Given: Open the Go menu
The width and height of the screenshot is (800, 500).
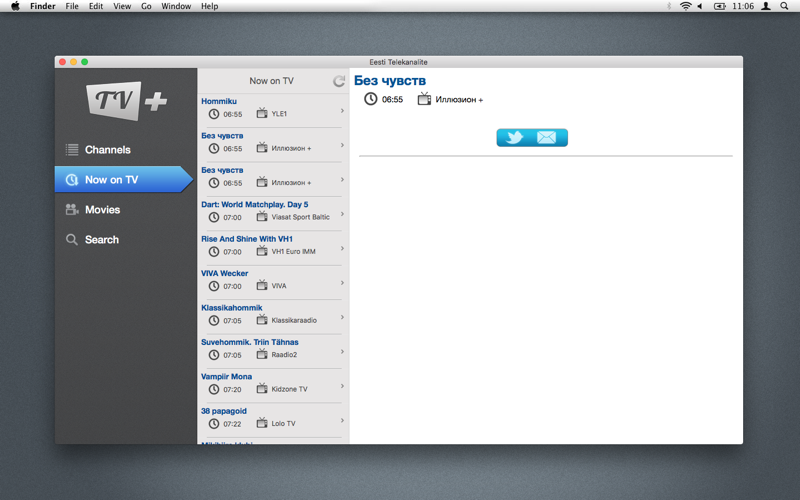Looking at the screenshot, I should click(x=146, y=6).
